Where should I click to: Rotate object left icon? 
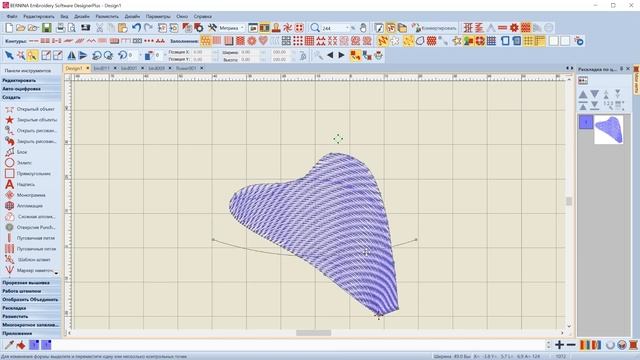(97, 56)
